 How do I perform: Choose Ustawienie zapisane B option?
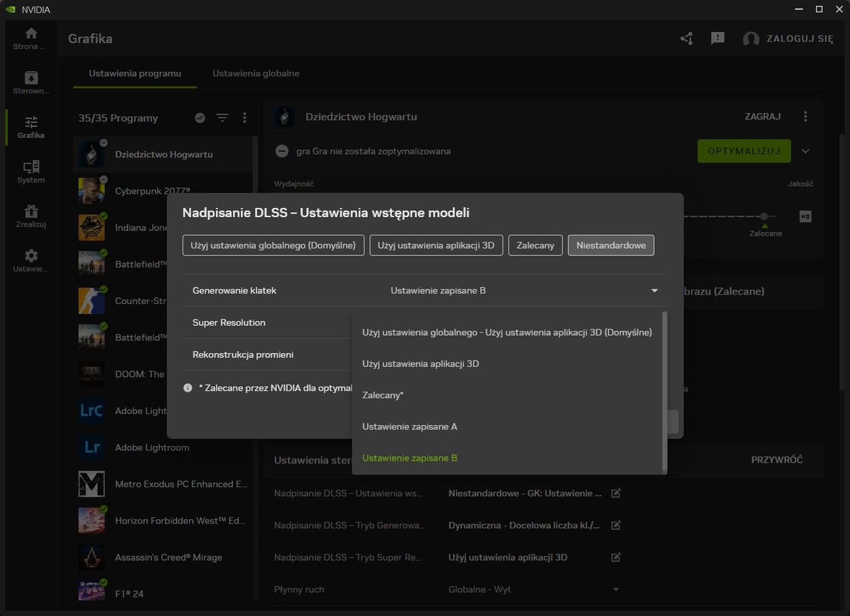point(507,458)
